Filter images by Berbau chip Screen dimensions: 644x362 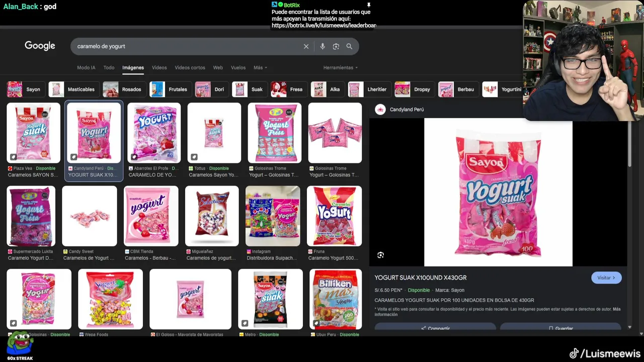[x=458, y=89]
